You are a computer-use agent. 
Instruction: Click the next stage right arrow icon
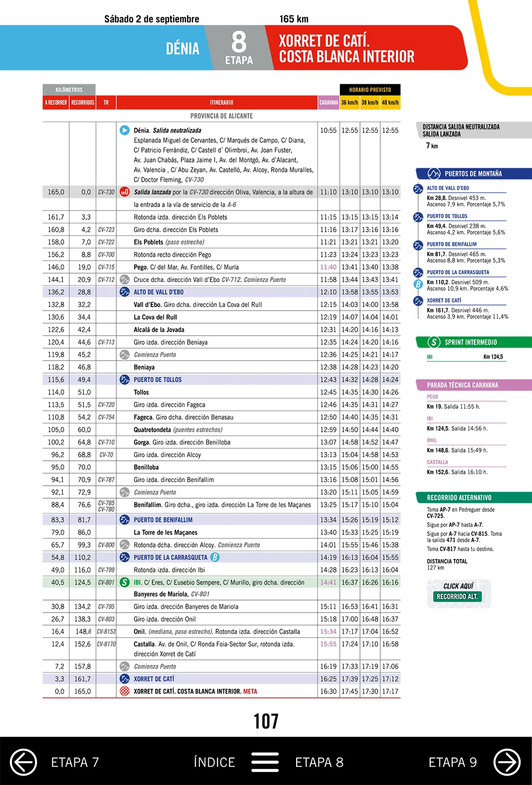(507, 762)
